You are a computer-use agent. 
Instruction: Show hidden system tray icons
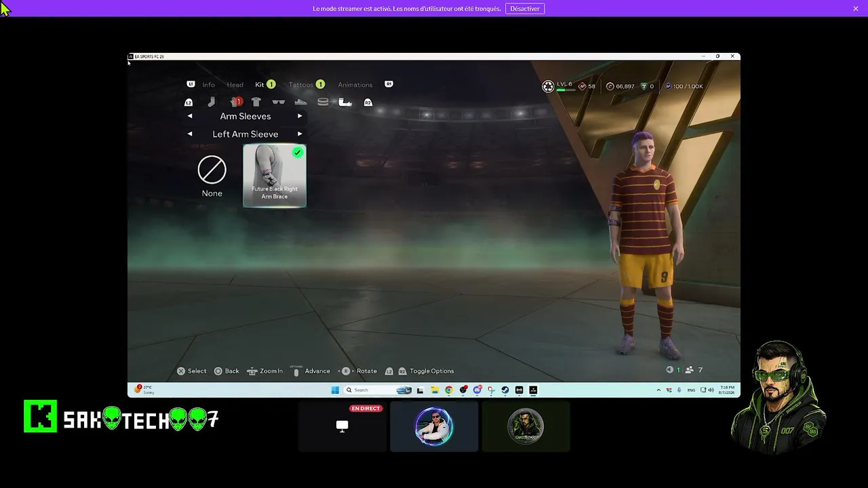point(658,390)
